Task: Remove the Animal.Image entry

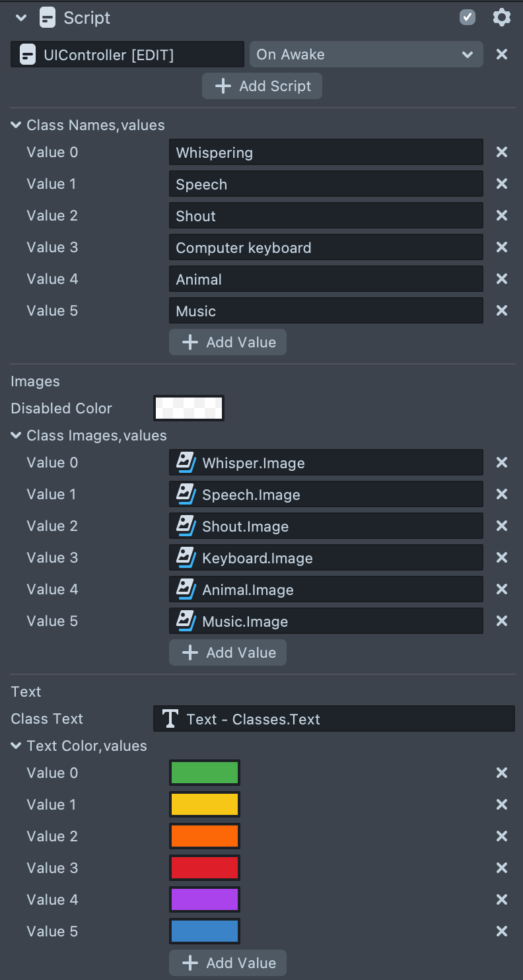Action: [502, 589]
